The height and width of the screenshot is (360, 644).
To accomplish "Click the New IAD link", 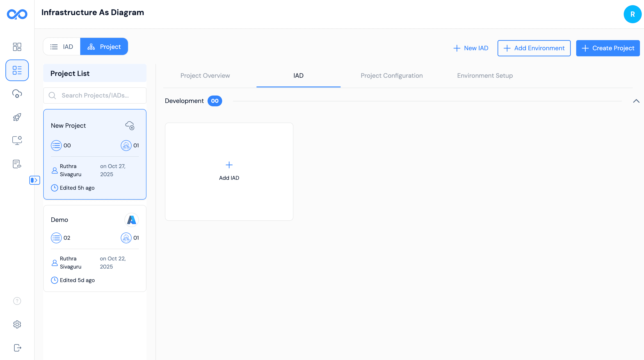I will (x=470, y=48).
